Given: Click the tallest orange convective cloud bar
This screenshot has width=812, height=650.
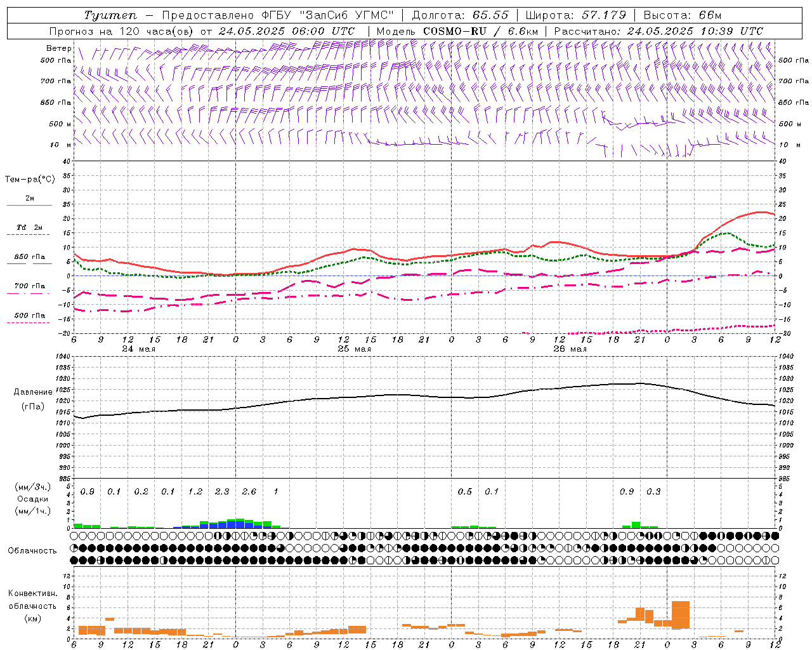Looking at the screenshot, I should tap(681, 615).
